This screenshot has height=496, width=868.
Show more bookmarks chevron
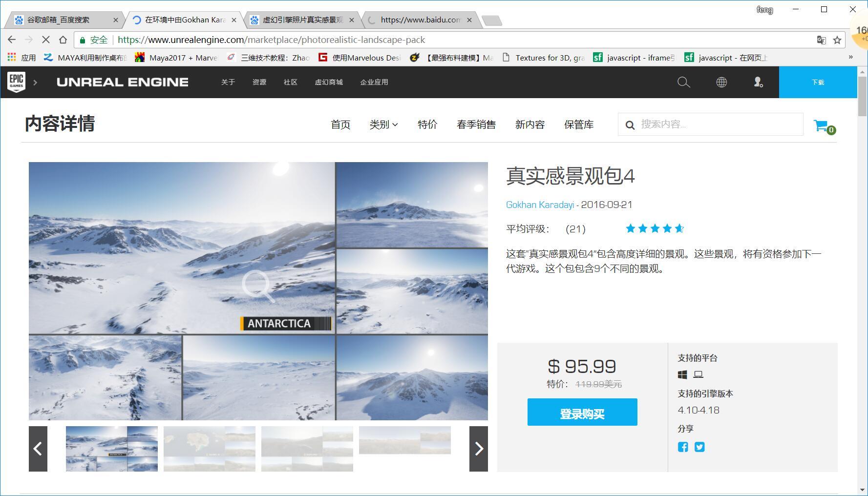coord(850,57)
